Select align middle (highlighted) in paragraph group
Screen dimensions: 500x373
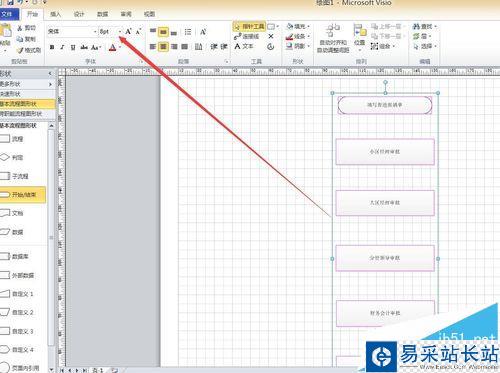pyautogui.click(x=163, y=32)
